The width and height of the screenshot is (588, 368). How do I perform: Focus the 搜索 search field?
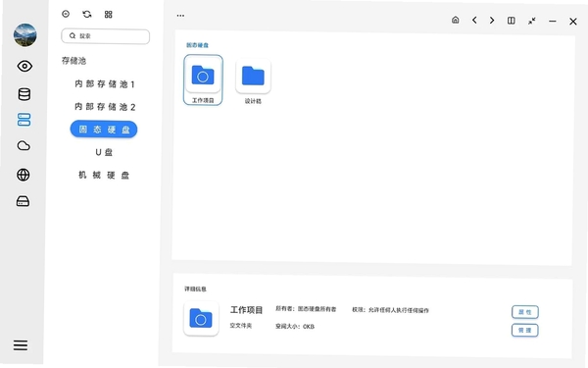pyautogui.click(x=106, y=36)
